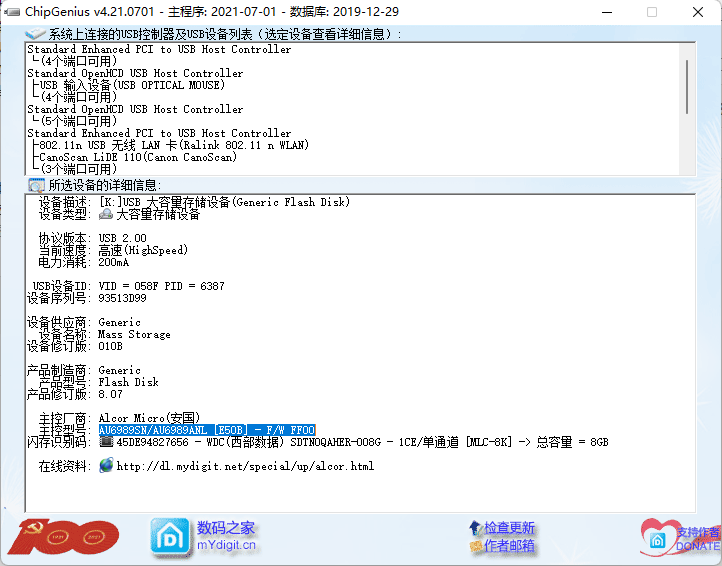
Task: Select the Standard OpenHCD controller above USB OPTICAL MOUSE
Action: (135, 73)
